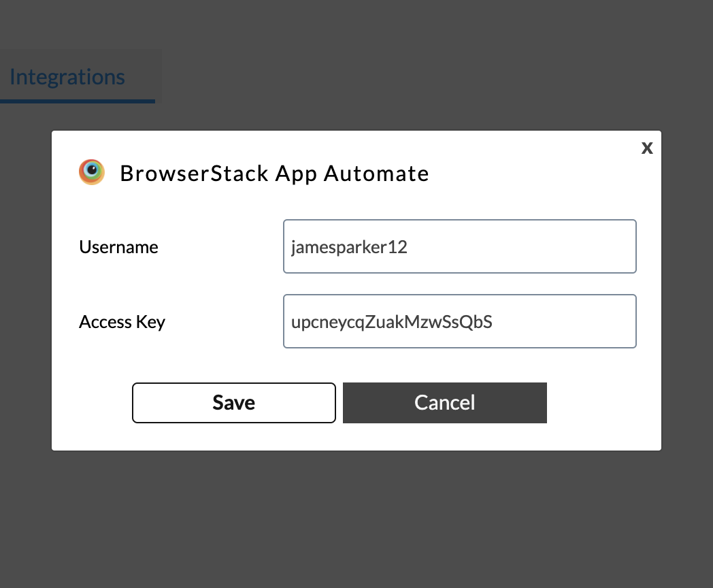713x588 pixels.
Task: Click the BrowserStack logo icon
Action: pos(92,172)
